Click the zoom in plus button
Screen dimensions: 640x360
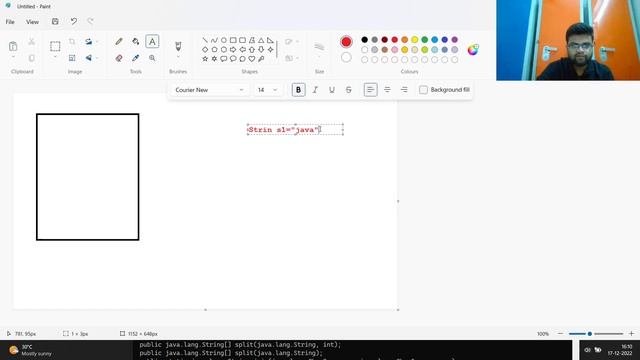(631, 333)
